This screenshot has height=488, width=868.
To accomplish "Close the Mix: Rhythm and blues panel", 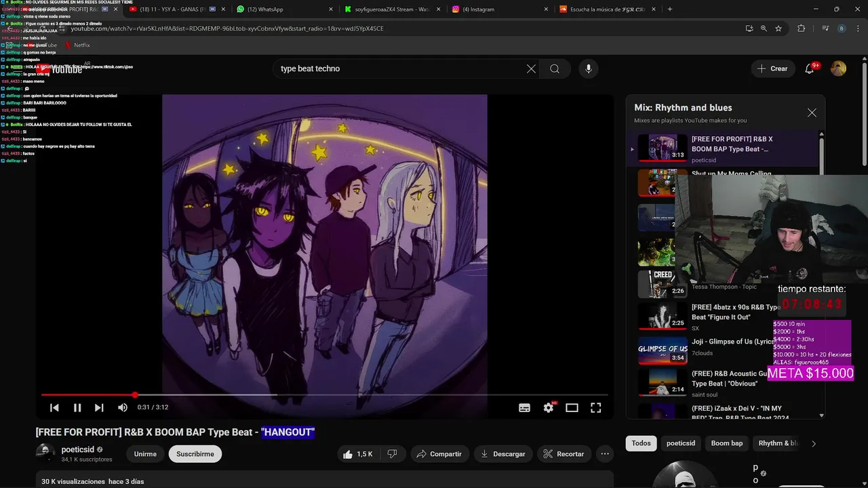I will point(812,113).
